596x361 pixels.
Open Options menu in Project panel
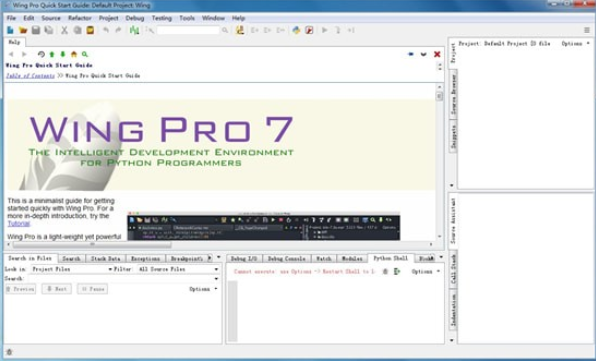(x=575, y=44)
